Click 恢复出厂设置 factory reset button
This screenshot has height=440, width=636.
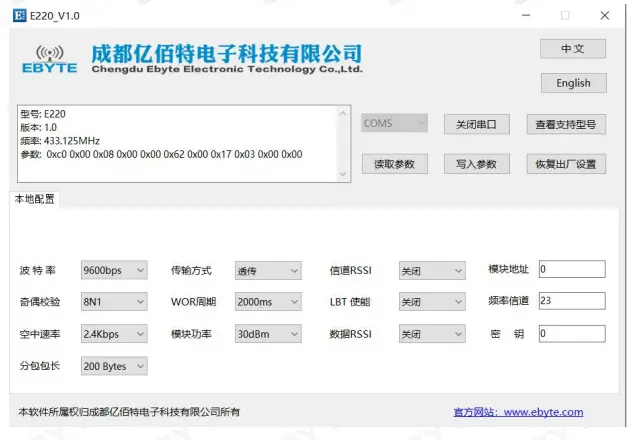coord(566,164)
